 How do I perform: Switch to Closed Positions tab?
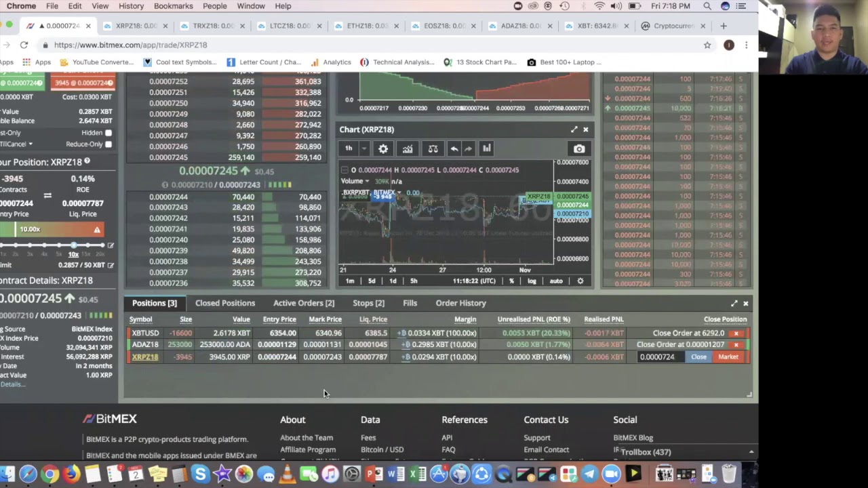(225, 304)
